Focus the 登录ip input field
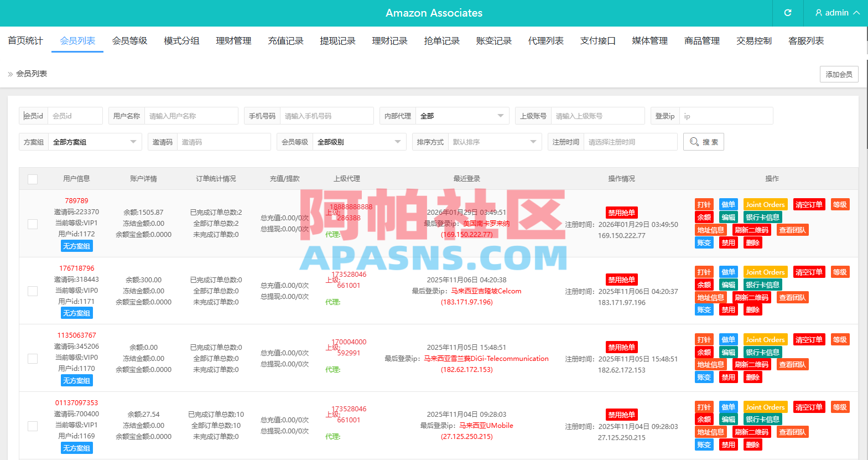868x460 pixels. (x=726, y=116)
